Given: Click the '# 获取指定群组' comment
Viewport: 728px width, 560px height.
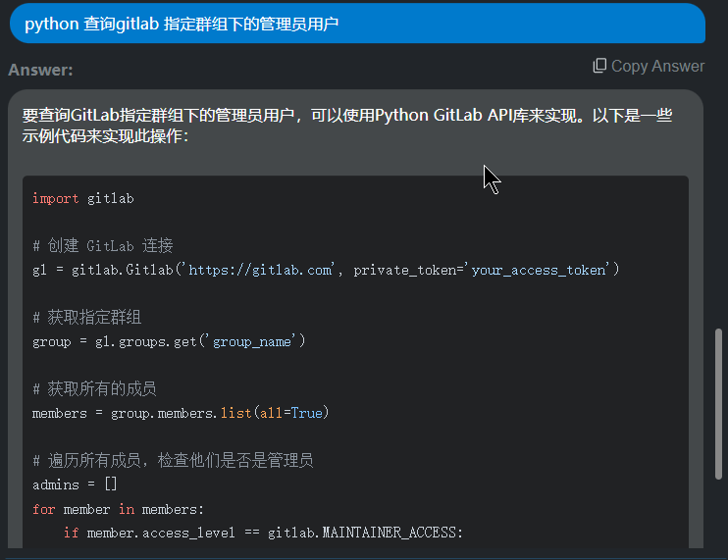Looking at the screenshot, I should pyautogui.click(x=86, y=318).
